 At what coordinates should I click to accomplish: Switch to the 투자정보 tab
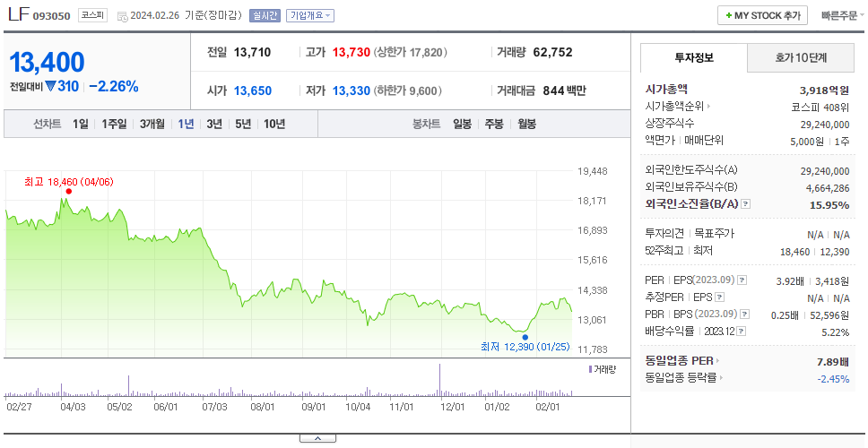694,57
